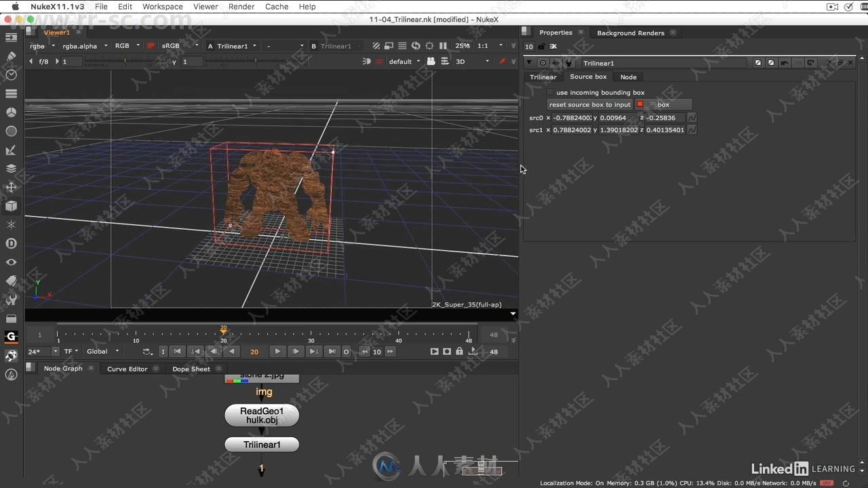Viewport: 868px width, 488px height.
Task: Open the Color nodes wheel icon
Action: coord(11,112)
